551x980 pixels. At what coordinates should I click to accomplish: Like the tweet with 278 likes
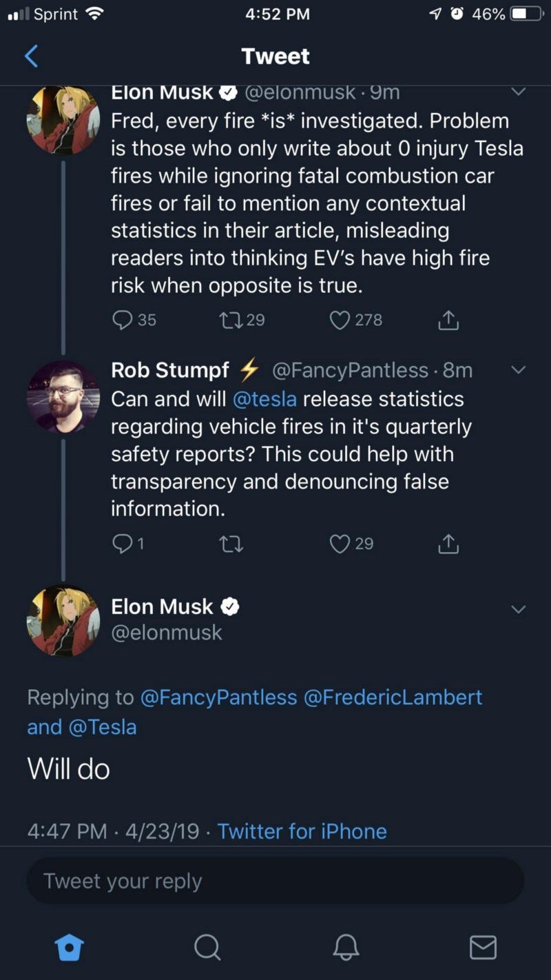340,320
